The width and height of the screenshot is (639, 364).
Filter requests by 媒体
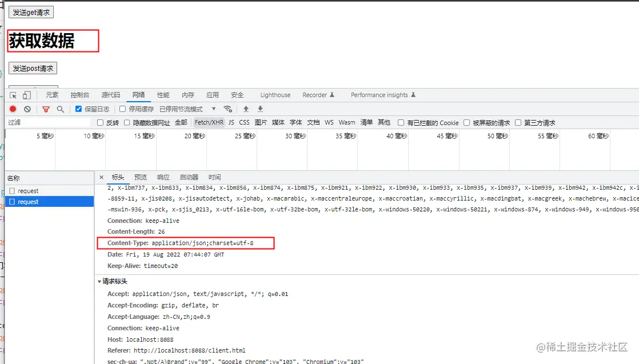click(278, 123)
